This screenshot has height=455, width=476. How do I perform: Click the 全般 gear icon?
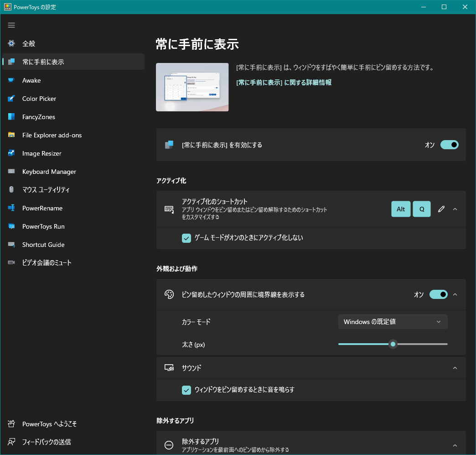click(x=11, y=43)
